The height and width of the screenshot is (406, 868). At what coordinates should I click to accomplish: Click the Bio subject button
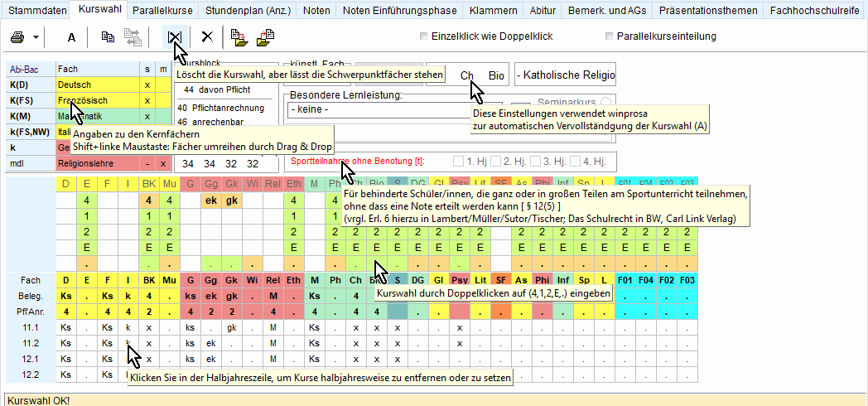495,75
